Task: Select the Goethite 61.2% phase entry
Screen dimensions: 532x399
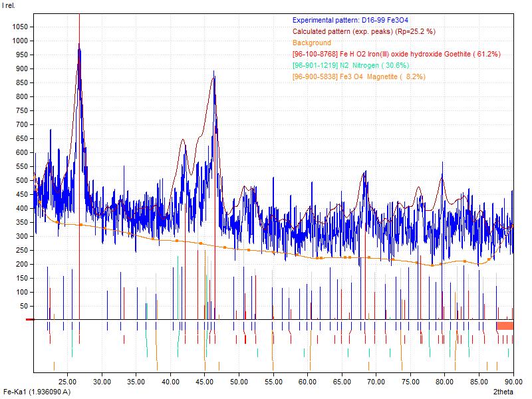Action: (396, 54)
